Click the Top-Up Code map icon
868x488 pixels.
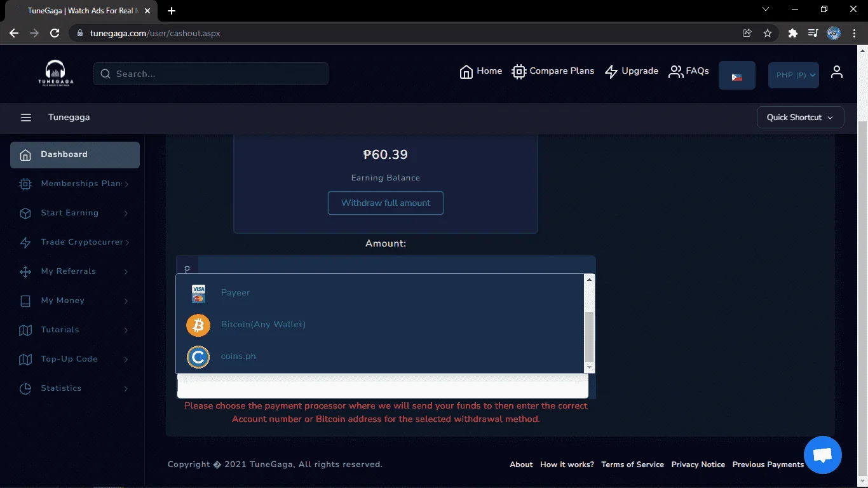pos(25,360)
